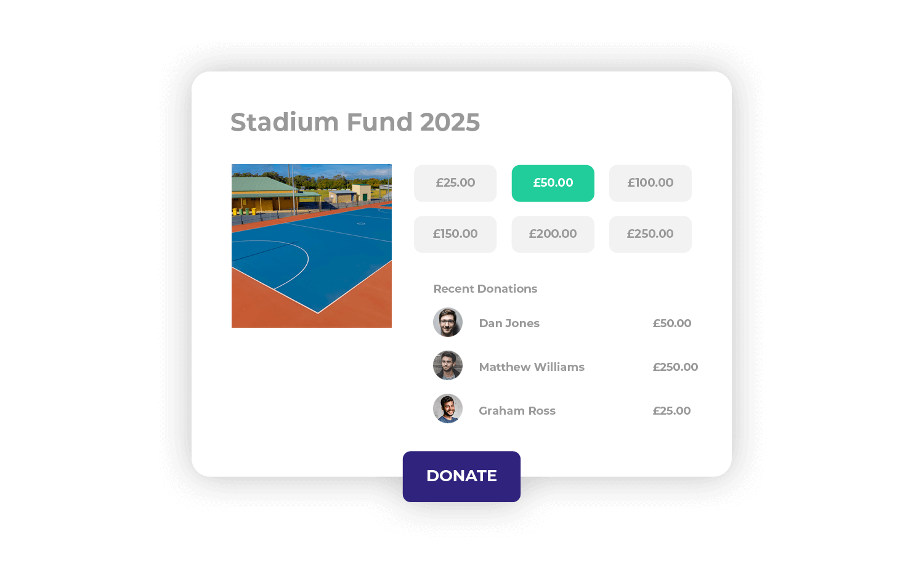Image resolution: width=924 pixels, height=573 pixels.
Task: Open Graham Ross's profile avatar
Action: 448,408
